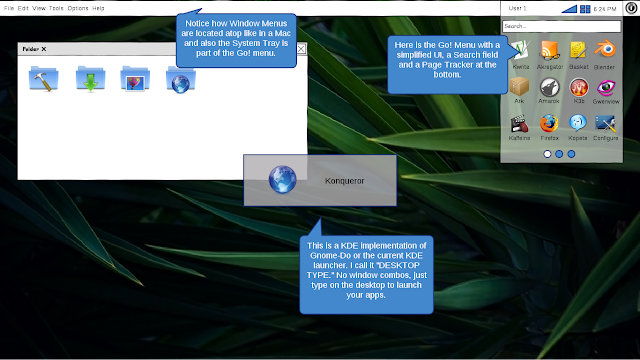Launch the Amarok music player
640x360 pixels.
click(x=549, y=87)
